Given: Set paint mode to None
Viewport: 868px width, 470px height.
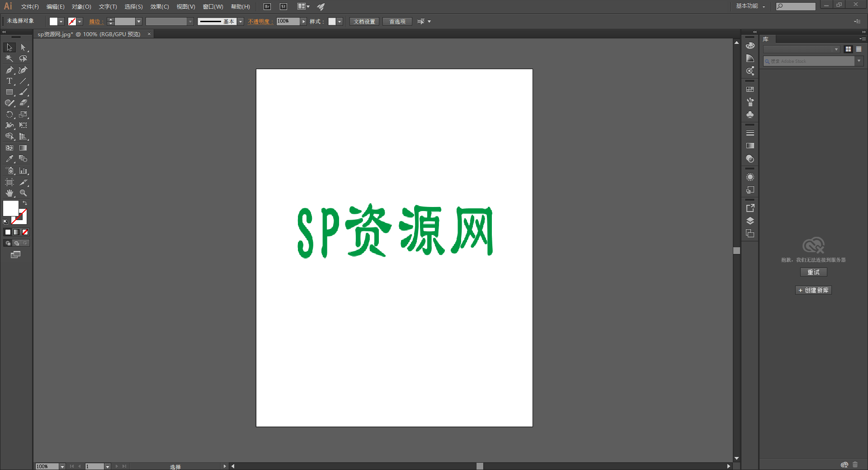Looking at the screenshot, I should (x=25, y=232).
